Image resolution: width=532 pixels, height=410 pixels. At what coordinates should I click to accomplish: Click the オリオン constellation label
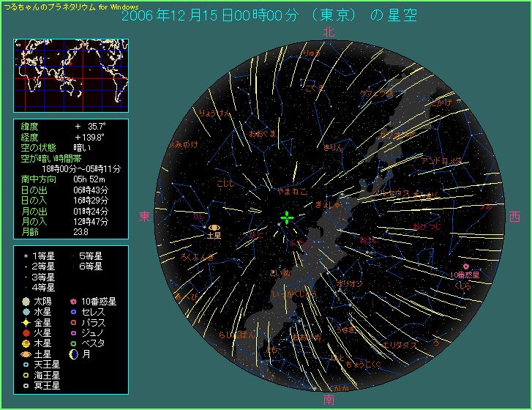tap(350, 283)
